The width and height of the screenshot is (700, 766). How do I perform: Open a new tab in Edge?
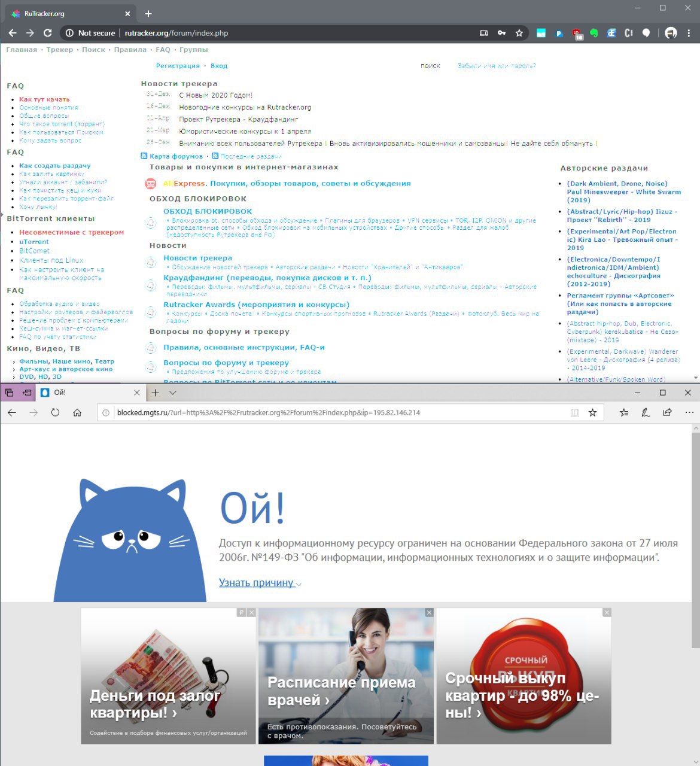click(155, 393)
